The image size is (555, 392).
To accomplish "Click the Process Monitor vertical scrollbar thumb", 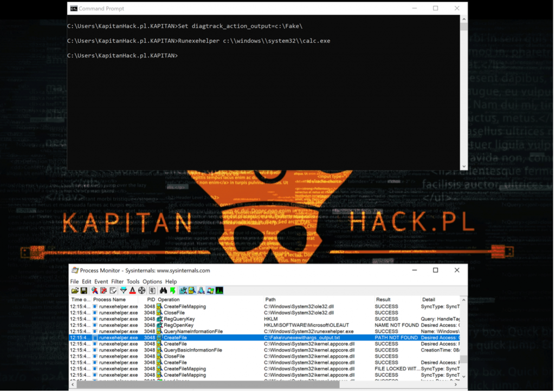I will tap(464, 359).
